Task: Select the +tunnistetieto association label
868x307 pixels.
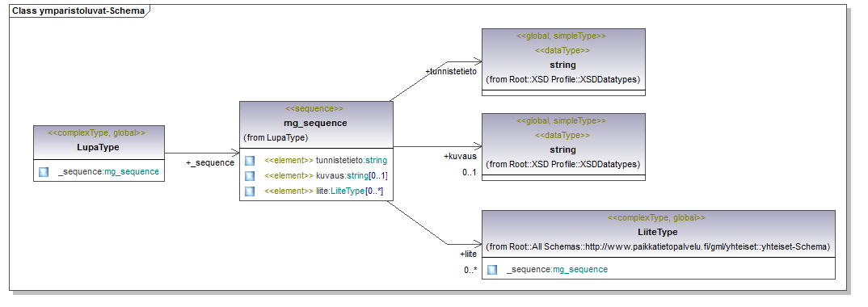Action: (x=451, y=72)
